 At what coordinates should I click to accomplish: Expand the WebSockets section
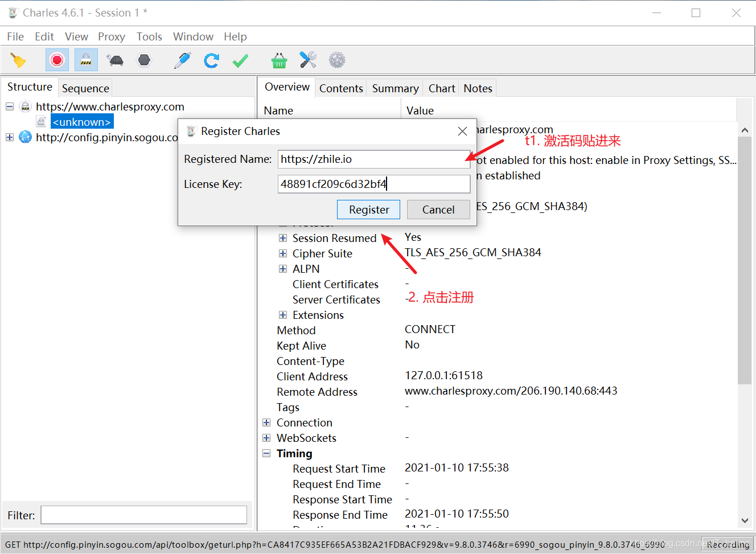coord(266,438)
